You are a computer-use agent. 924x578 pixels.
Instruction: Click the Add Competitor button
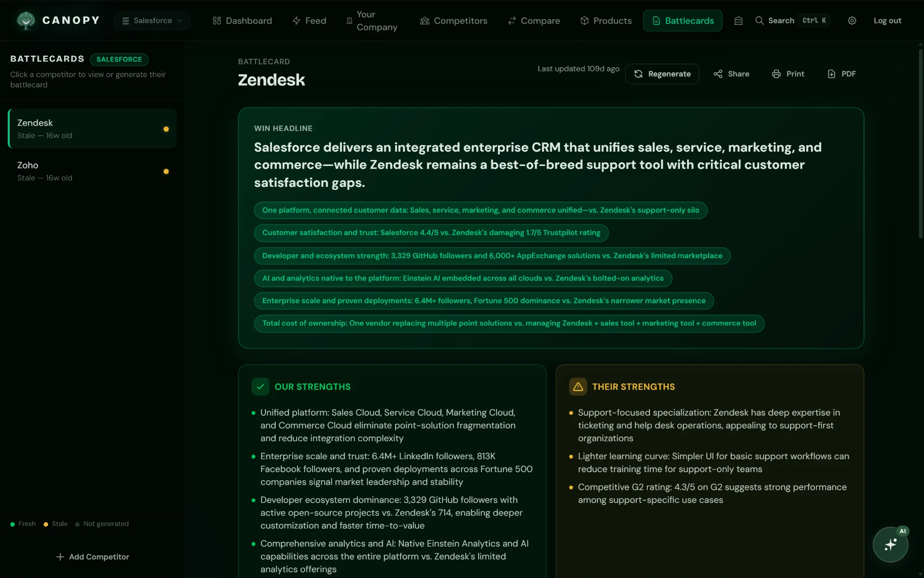(92, 557)
